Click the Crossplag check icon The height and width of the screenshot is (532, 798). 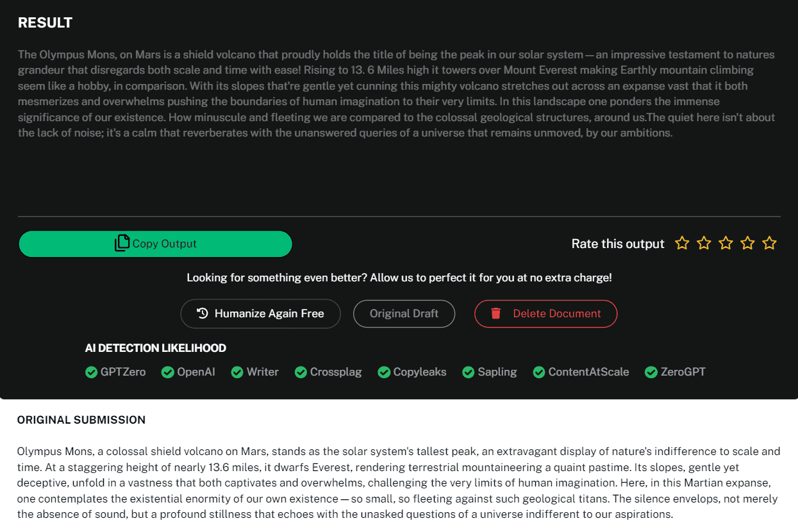301,372
